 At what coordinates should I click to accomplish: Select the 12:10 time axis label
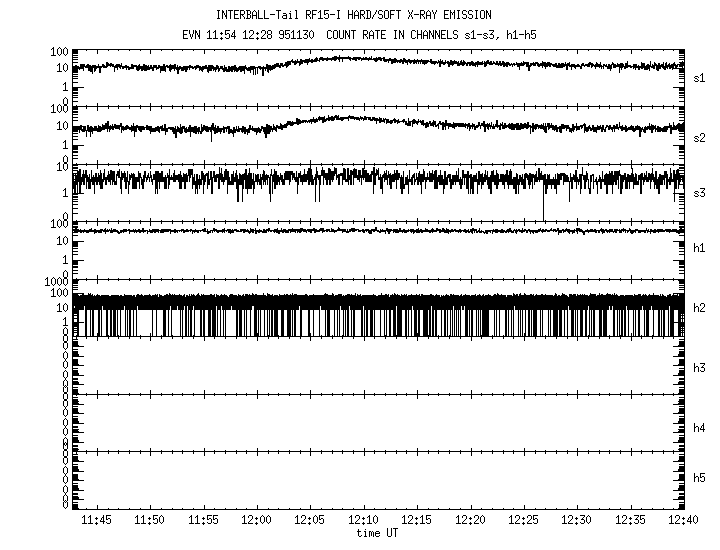pos(363,521)
